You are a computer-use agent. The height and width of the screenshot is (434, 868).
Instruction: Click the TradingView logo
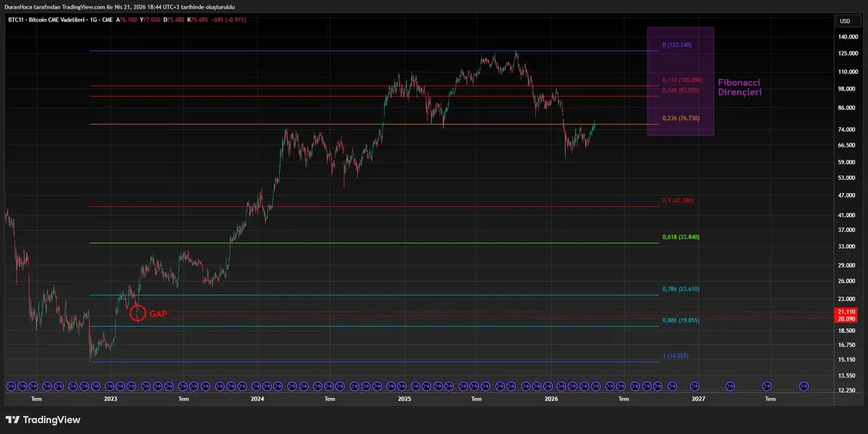tap(43, 420)
